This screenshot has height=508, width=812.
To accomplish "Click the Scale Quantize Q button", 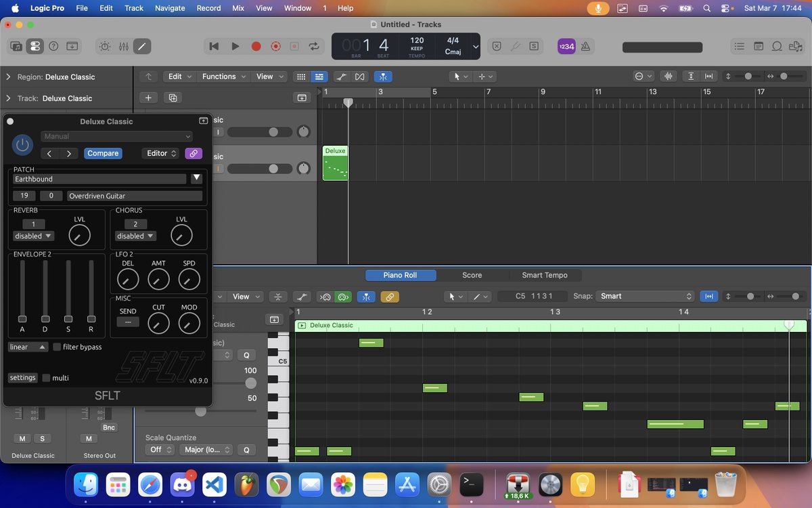I will point(246,450).
